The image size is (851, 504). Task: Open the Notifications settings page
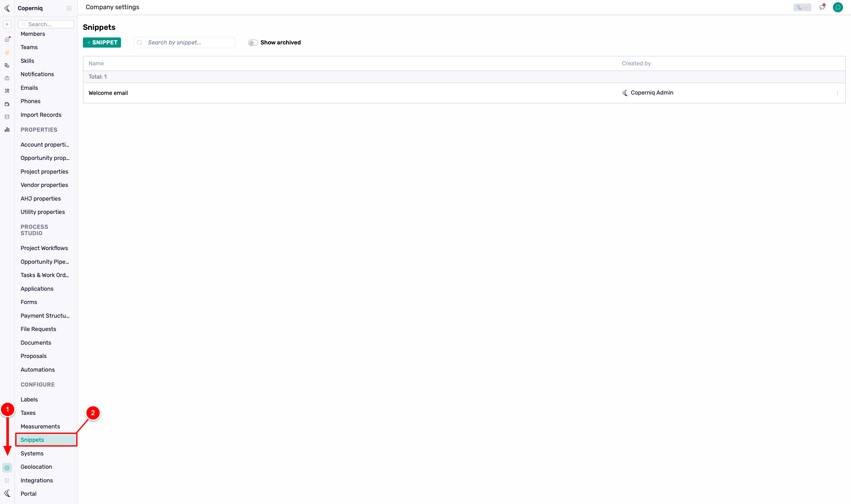click(37, 74)
